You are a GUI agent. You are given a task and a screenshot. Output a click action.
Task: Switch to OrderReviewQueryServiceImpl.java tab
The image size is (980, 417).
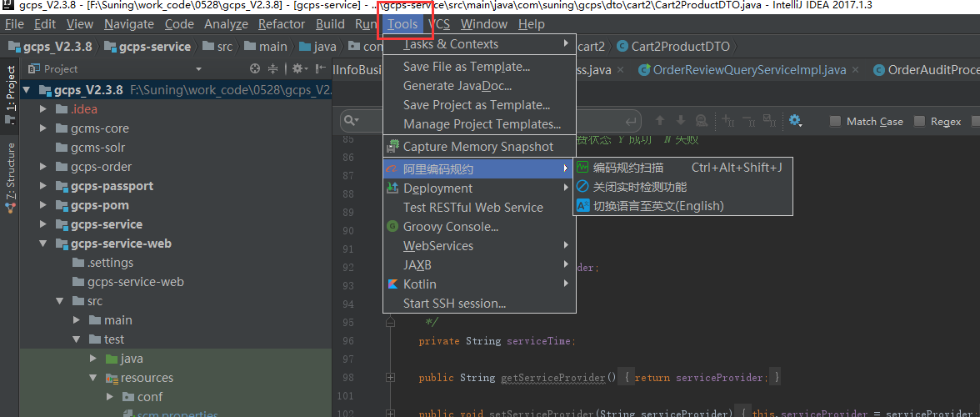(748, 70)
